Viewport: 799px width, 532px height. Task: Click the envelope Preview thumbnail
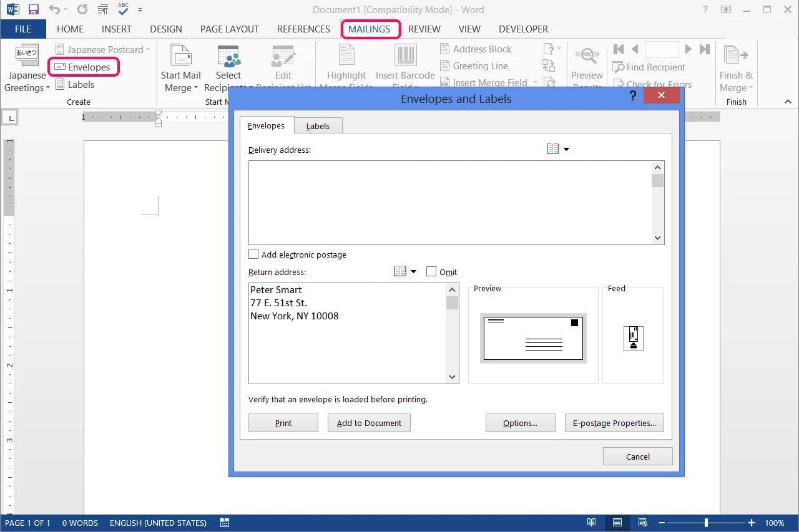[x=533, y=339]
